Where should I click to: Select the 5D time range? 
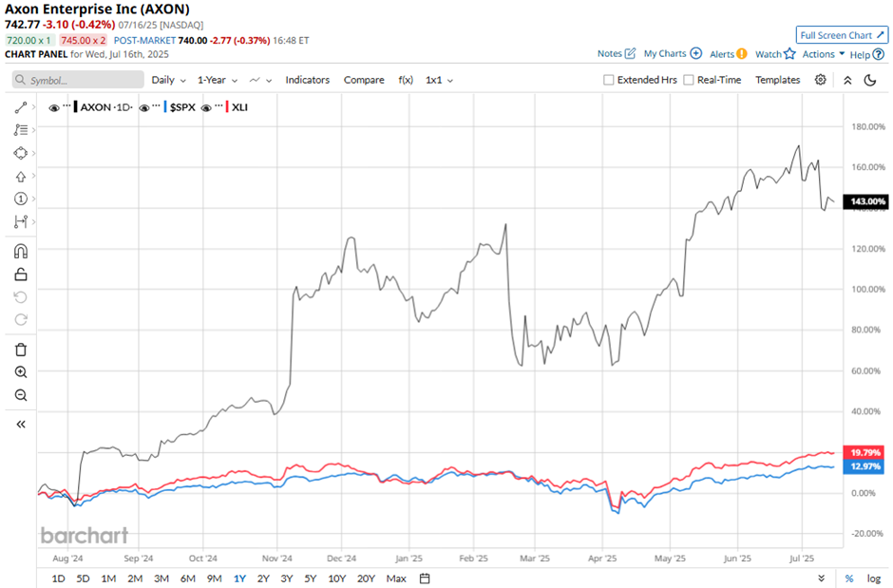[84, 579]
